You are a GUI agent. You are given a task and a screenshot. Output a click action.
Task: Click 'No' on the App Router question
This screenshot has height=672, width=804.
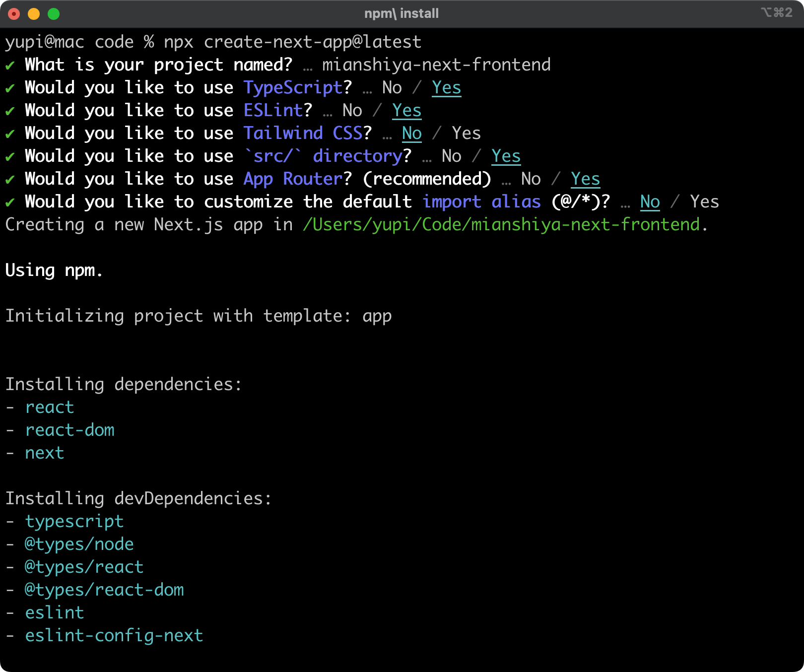pos(531,179)
